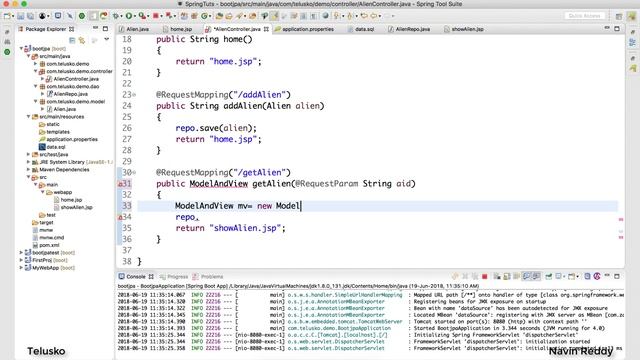640x360 pixels.
Task: Click the New Java Class green C icon
Action: pos(204,16)
